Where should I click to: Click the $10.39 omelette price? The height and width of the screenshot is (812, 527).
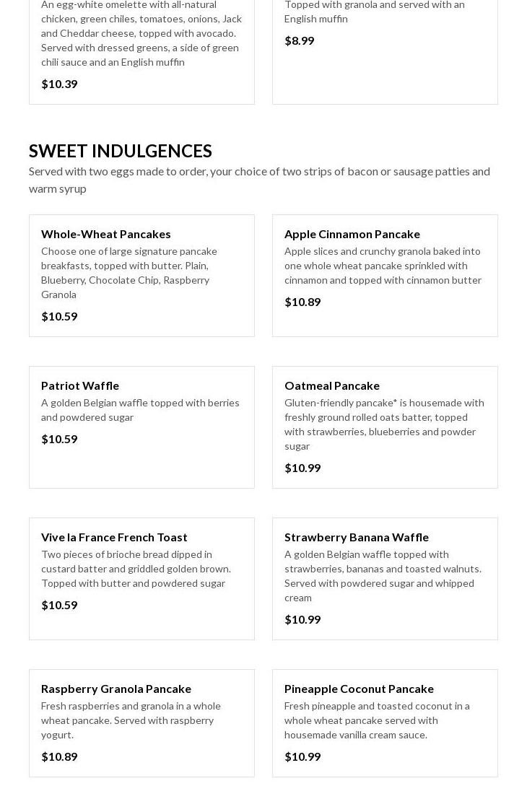click(59, 84)
